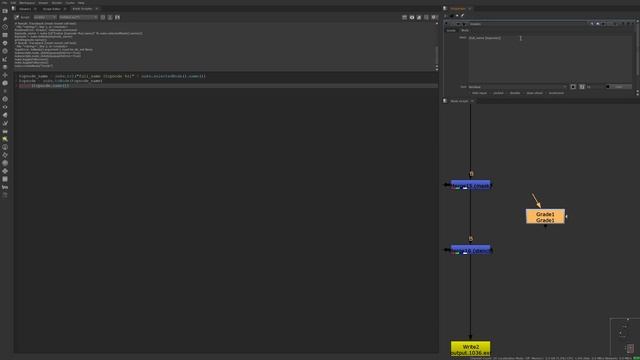Open the font dropdown in Properties panel
The height and width of the screenshot is (360, 640).
[x=518, y=87]
